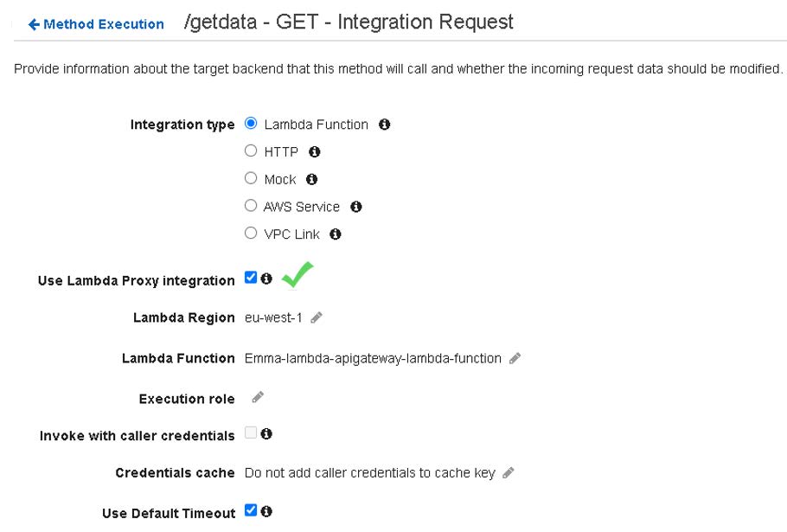Click info icon beside Mock option
The image size is (787, 532).
[312, 179]
